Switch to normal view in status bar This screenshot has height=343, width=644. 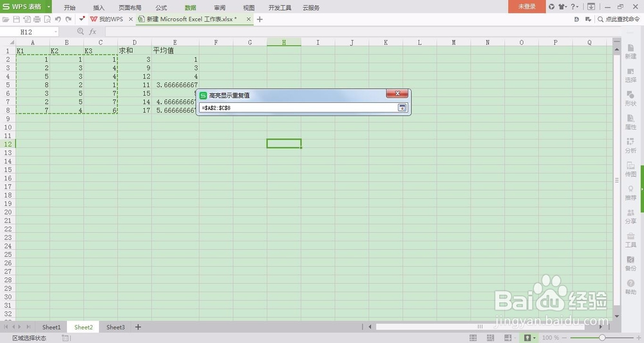pyautogui.click(x=473, y=338)
